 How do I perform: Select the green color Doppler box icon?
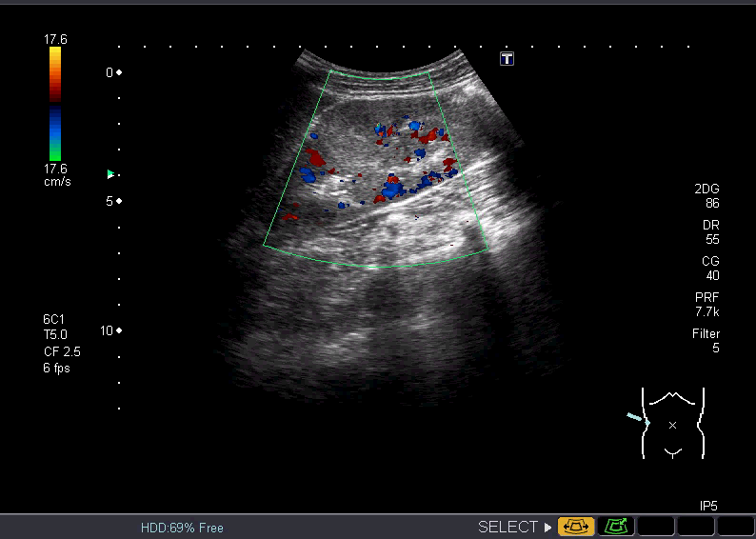(616, 527)
